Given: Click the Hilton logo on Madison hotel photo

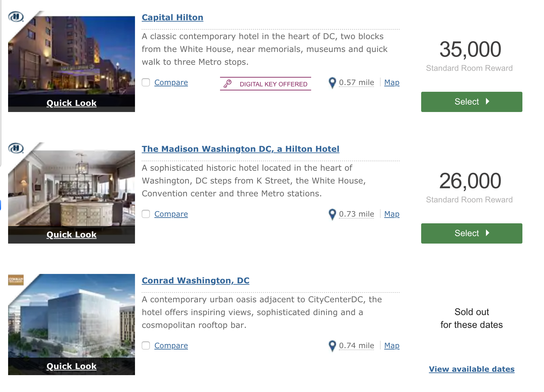Looking at the screenshot, I should click(16, 148).
